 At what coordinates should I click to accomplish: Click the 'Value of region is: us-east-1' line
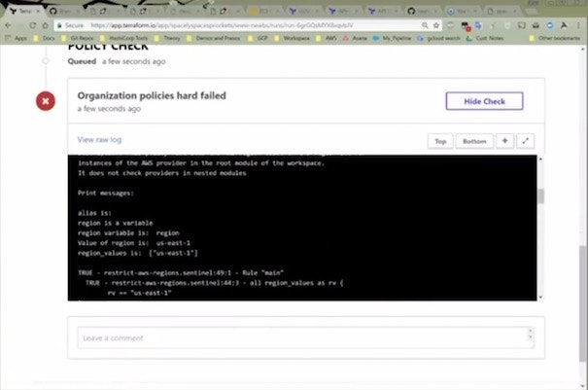(x=134, y=243)
